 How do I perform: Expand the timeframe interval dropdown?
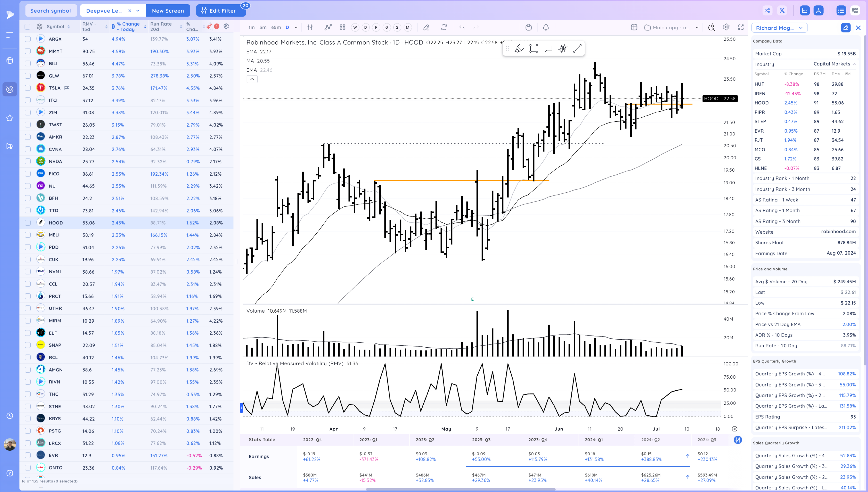pyautogui.click(x=296, y=27)
